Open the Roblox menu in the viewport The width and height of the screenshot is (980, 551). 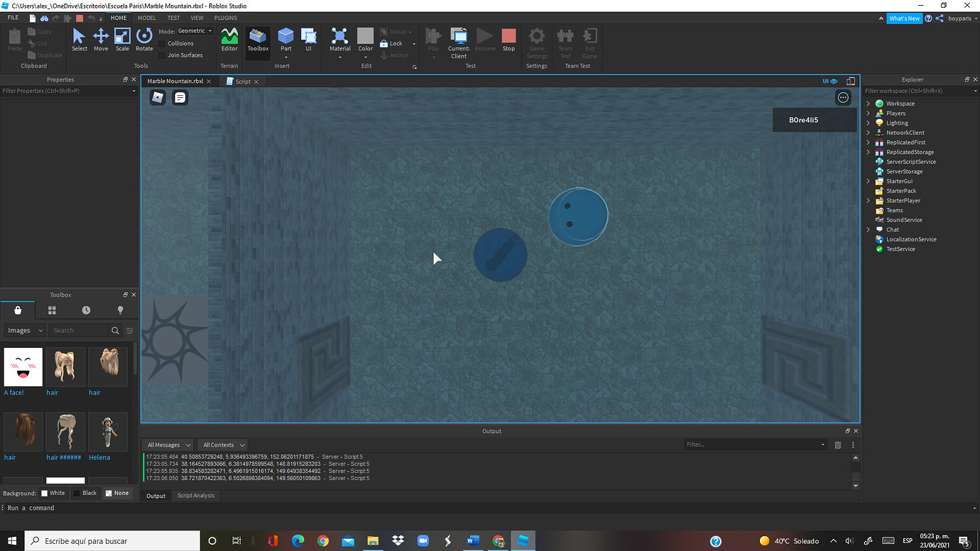pyautogui.click(x=158, y=97)
